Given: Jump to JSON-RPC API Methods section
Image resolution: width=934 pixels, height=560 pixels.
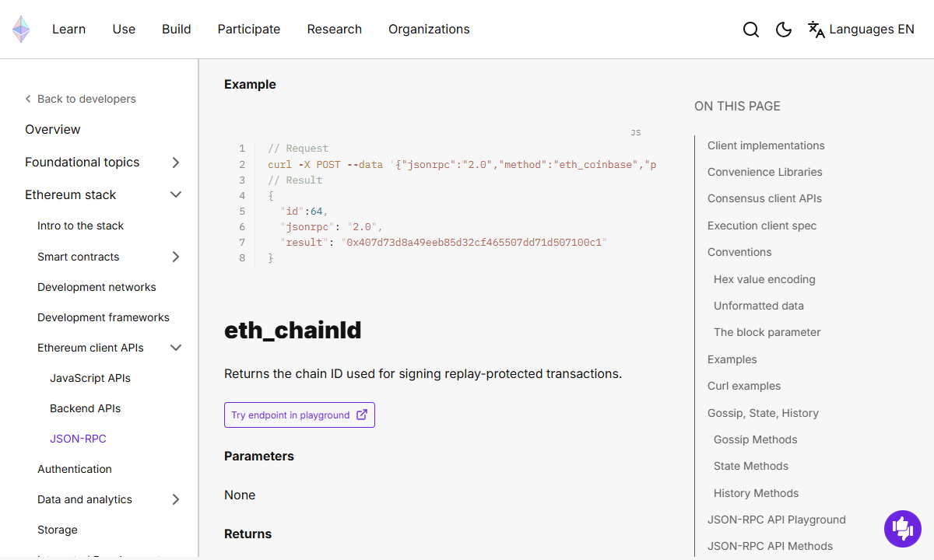Looking at the screenshot, I should 771,546.
